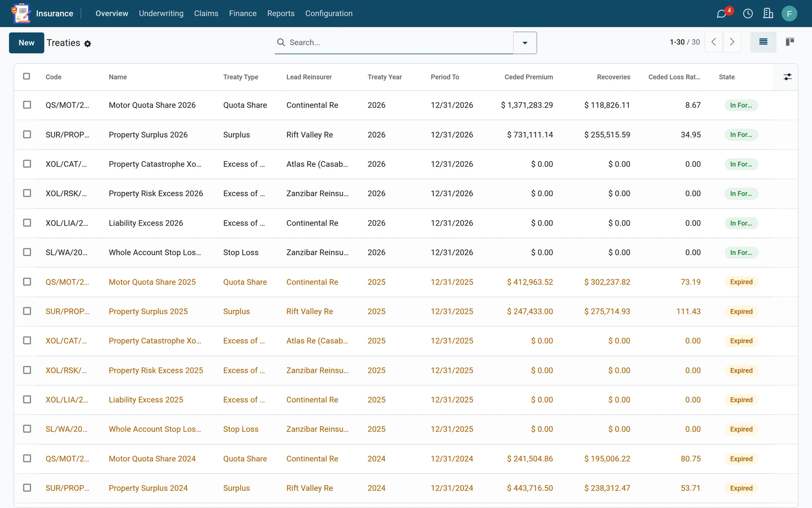Open the company switcher building icon
Viewport: 812px width, 508px height.
click(x=768, y=14)
